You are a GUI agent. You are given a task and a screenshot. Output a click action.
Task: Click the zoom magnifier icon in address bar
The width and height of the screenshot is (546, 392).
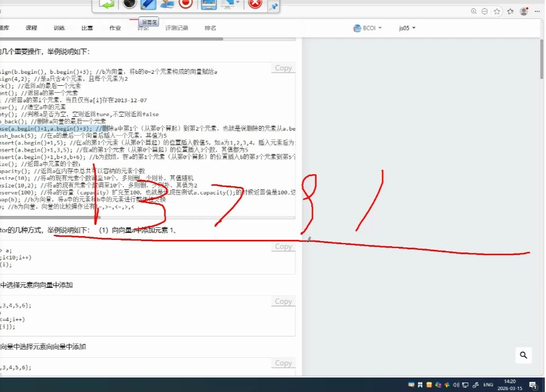click(473, 11)
